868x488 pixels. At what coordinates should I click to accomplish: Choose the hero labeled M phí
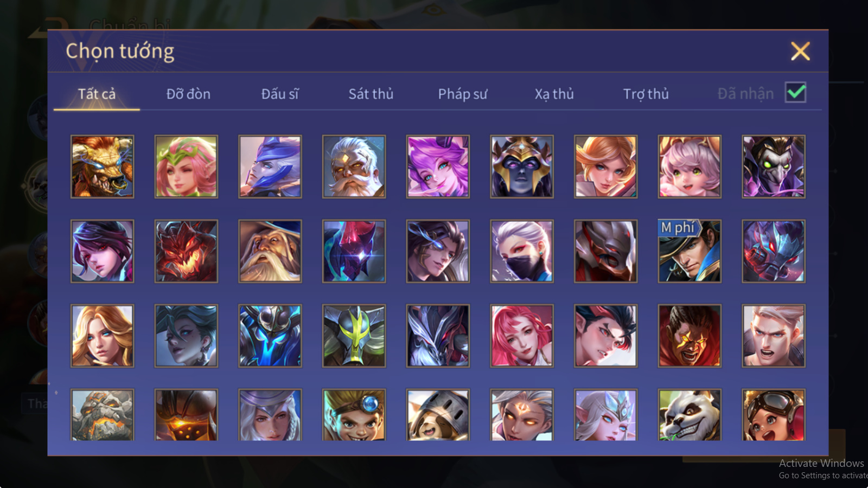690,251
